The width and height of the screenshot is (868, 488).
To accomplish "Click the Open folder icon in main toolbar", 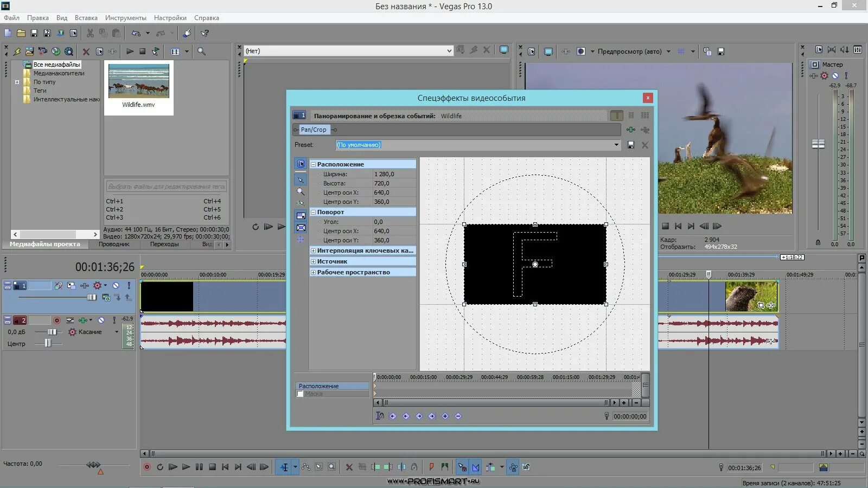I will (21, 33).
